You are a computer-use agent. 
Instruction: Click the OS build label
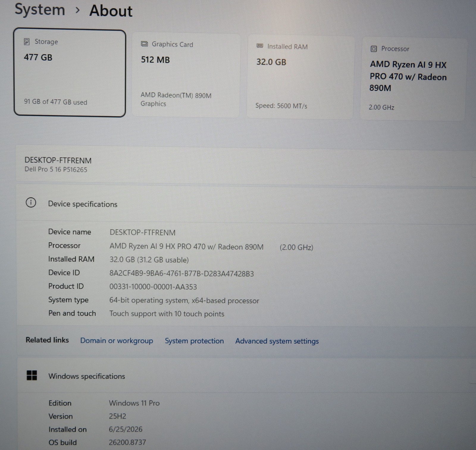coord(62,442)
